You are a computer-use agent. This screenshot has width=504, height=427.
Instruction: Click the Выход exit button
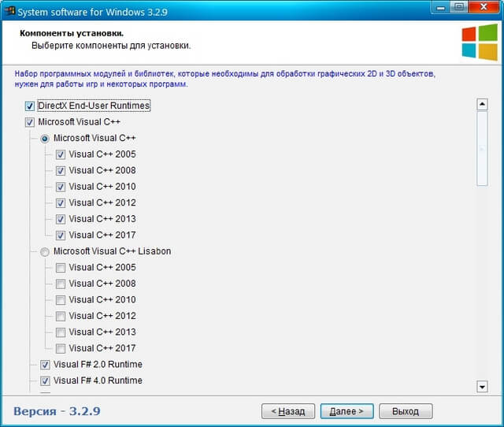pyautogui.click(x=406, y=411)
